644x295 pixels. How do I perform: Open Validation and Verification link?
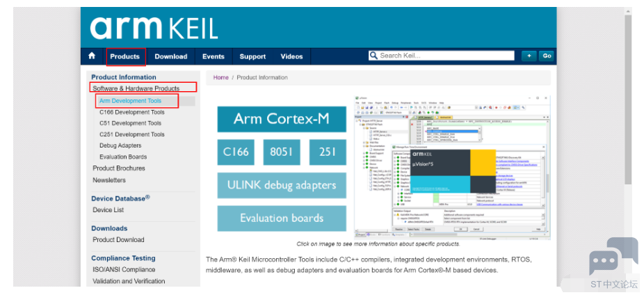[x=129, y=281]
